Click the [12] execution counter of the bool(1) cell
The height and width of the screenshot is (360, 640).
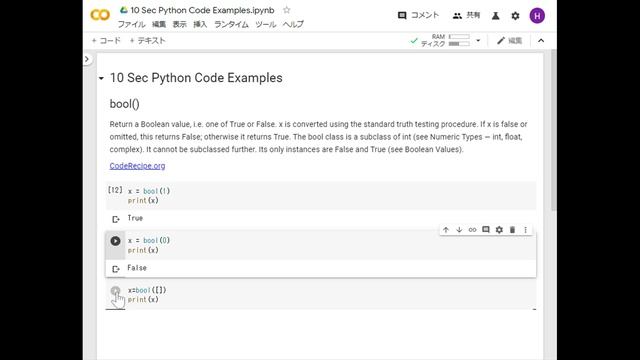[115, 190]
